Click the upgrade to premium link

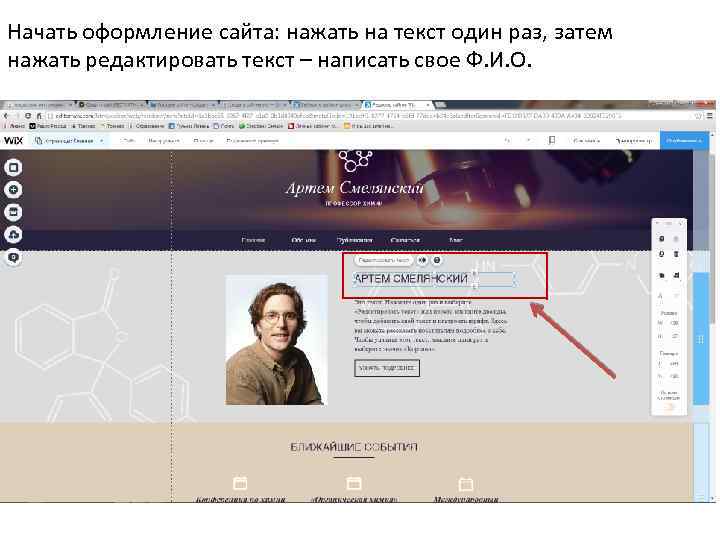[252, 141]
